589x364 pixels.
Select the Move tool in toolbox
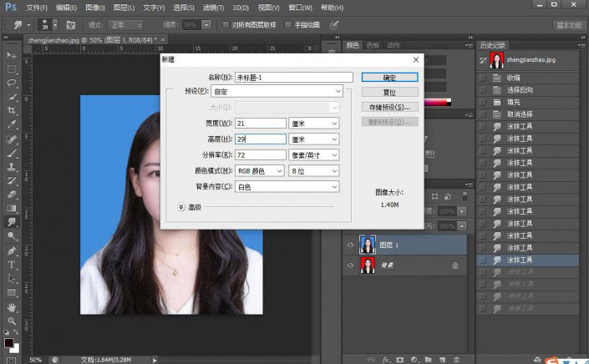pos(13,55)
